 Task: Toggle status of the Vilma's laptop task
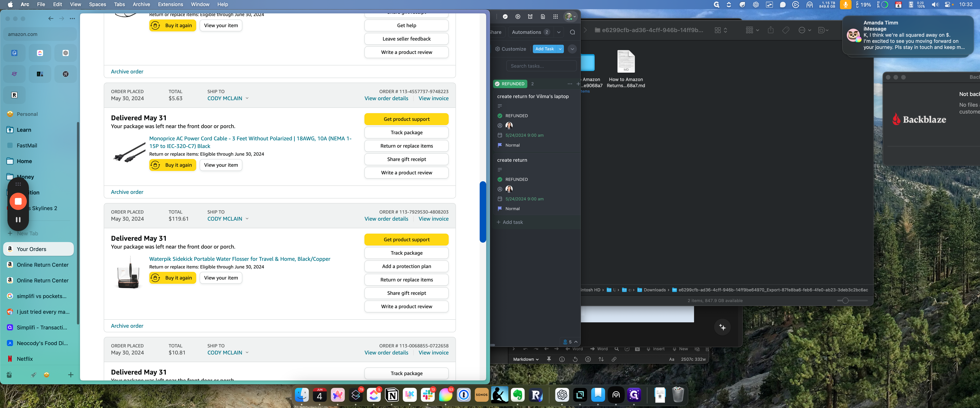tap(500, 116)
